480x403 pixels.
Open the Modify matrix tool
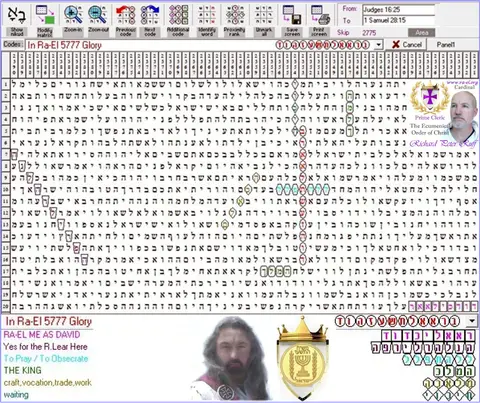point(45,14)
